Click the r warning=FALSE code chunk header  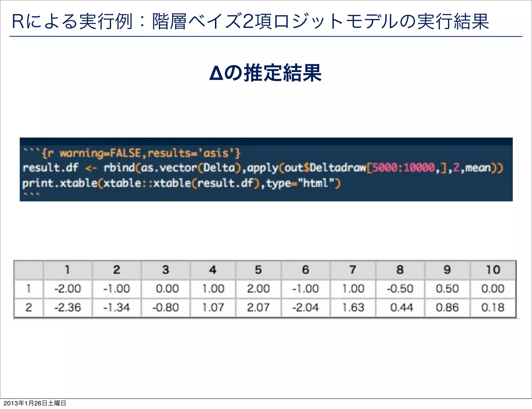point(132,153)
